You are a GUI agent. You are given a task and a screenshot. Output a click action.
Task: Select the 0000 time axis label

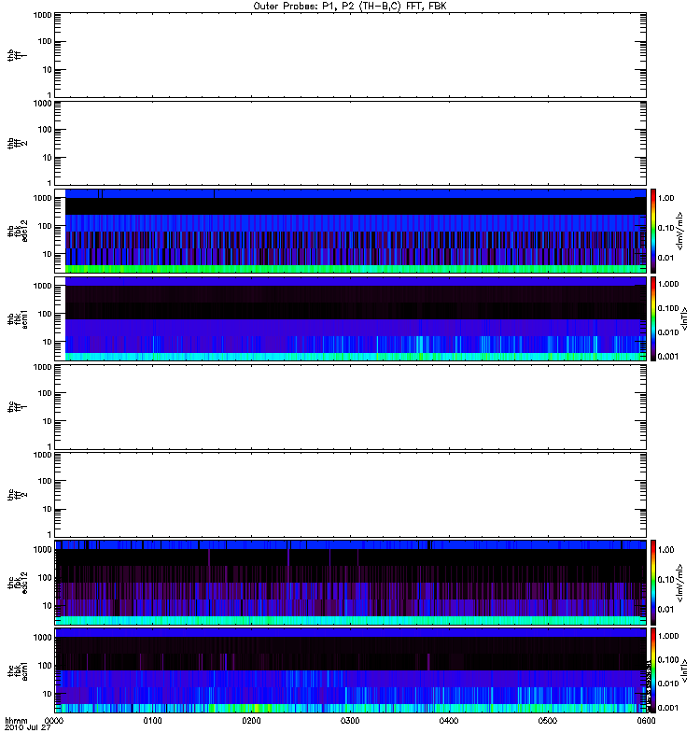54,721
